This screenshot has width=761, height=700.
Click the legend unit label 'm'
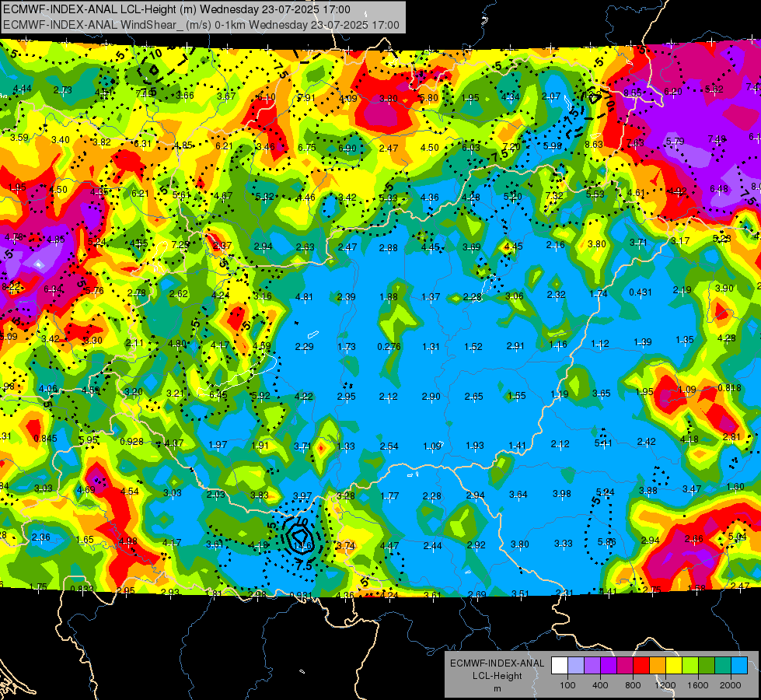(497, 688)
